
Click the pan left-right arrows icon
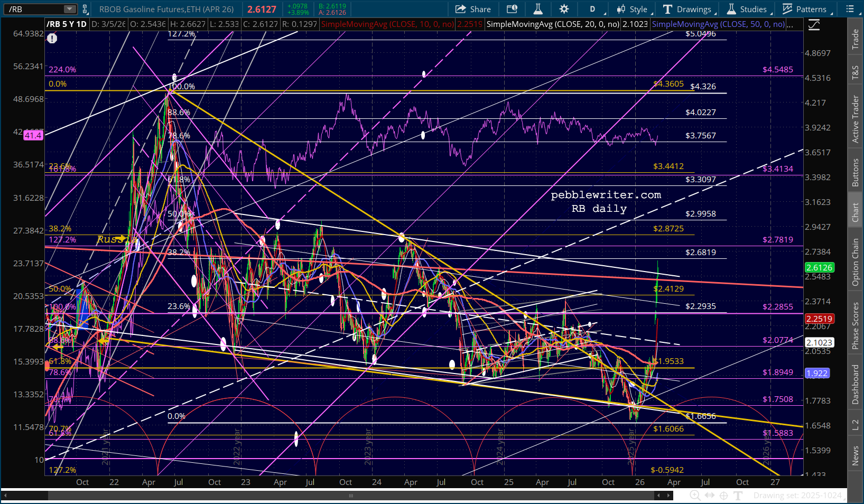710,496
